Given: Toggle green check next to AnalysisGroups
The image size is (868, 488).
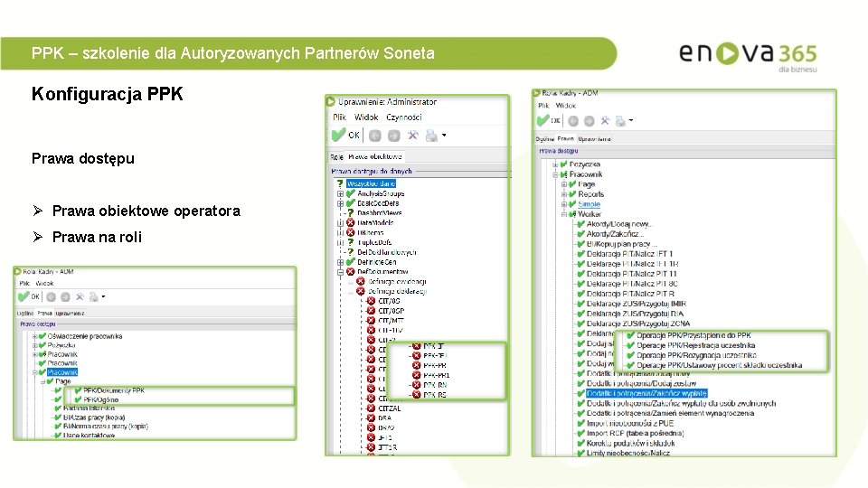Looking at the screenshot, I should point(350,193).
